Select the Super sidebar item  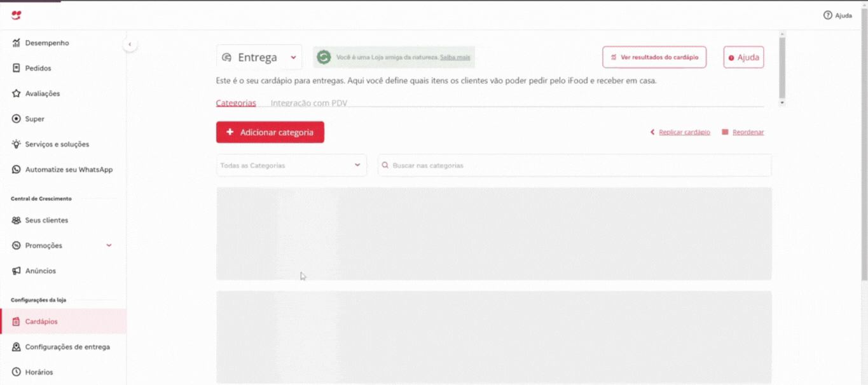pos(34,119)
